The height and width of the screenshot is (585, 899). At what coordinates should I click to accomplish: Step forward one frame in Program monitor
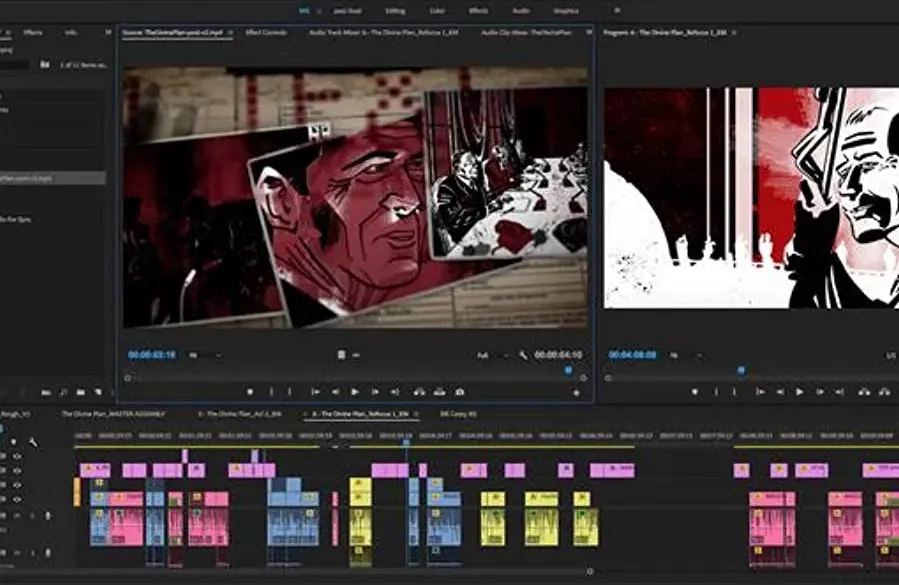coord(820,392)
